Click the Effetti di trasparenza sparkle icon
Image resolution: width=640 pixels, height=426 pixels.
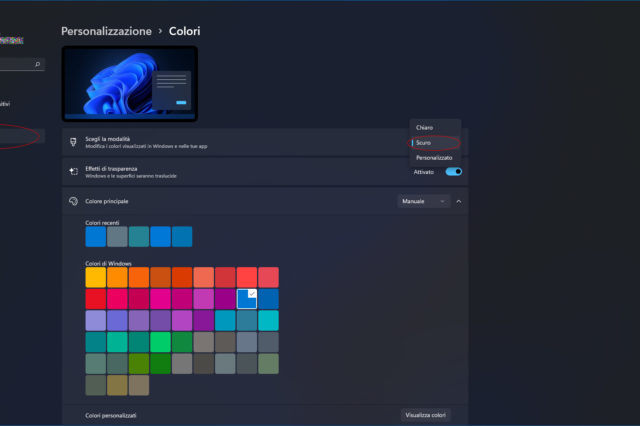point(73,171)
